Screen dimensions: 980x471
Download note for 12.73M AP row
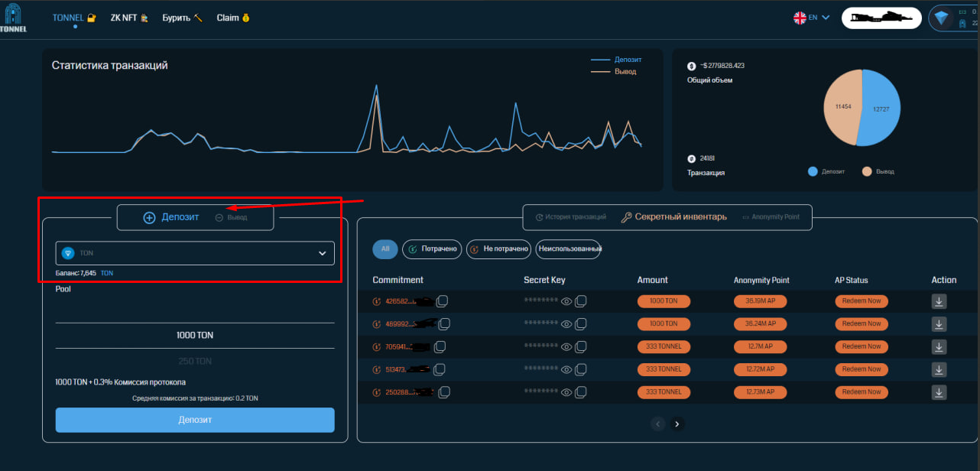939,392
